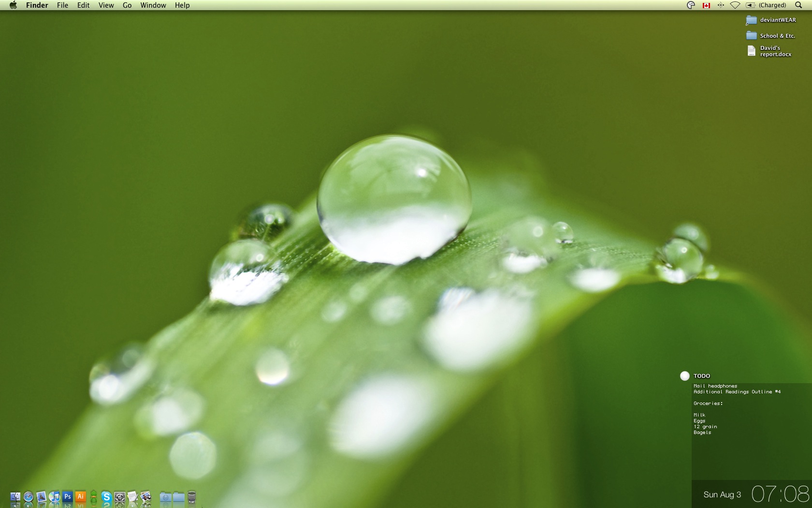Click the white circle beside TODO

684,376
